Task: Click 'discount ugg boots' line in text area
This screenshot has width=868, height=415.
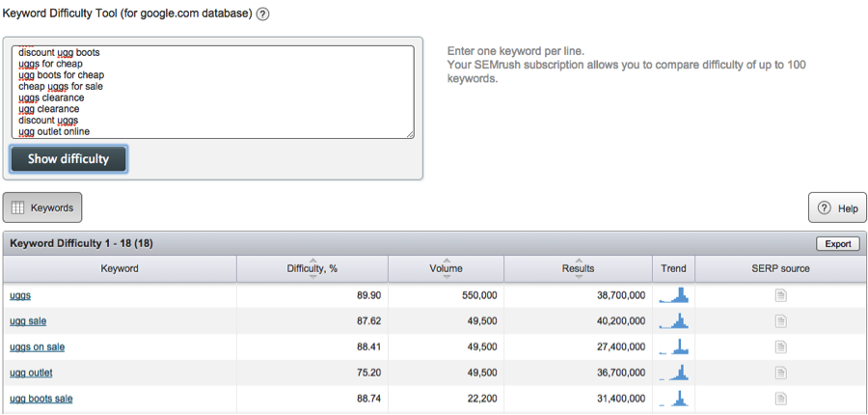Action: pyautogui.click(x=59, y=53)
